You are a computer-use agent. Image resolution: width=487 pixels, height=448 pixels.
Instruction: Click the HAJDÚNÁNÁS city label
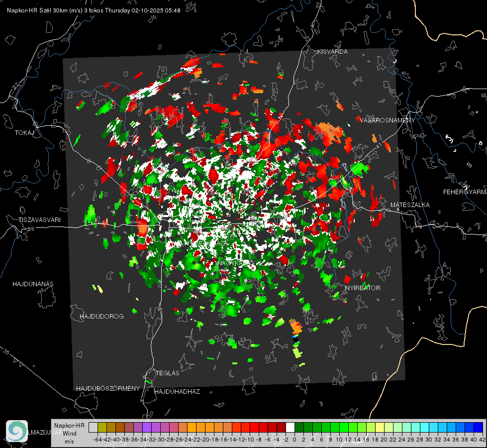(x=33, y=284)
